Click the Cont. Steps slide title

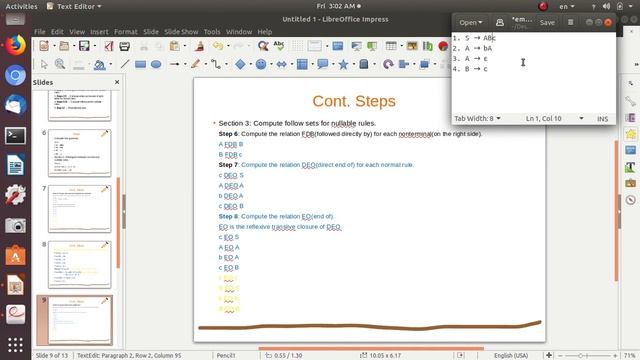[354, 101]
